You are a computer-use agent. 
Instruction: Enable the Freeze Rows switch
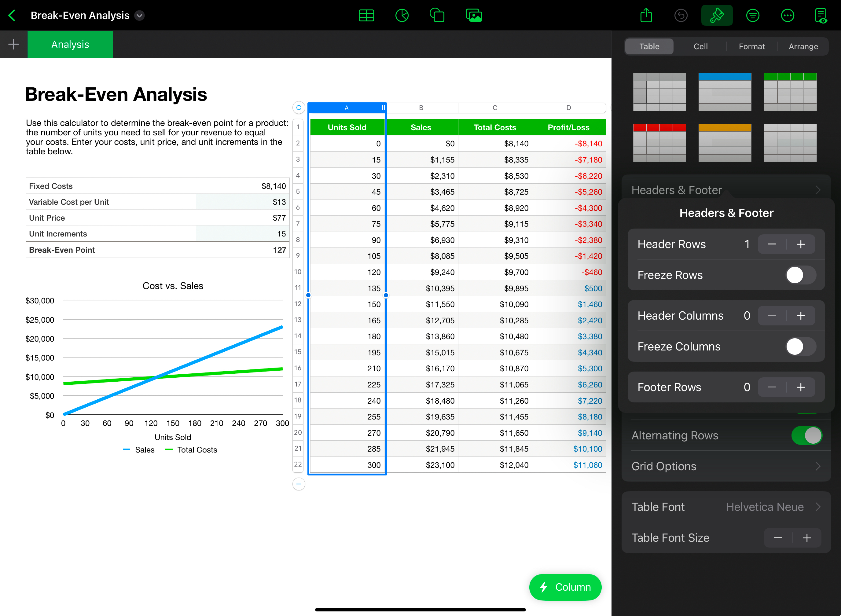point(800,275)
